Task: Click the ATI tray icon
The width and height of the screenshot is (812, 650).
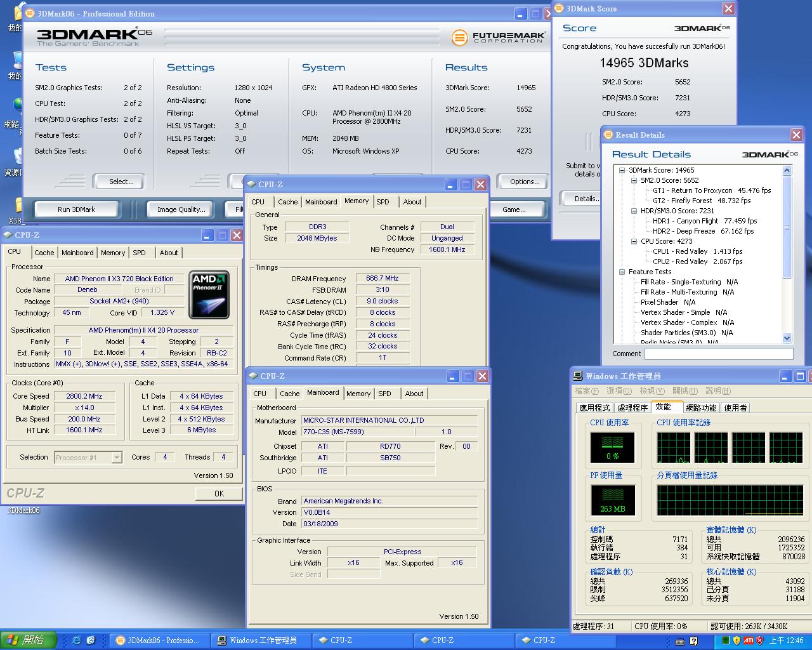Action: point(749,640)
